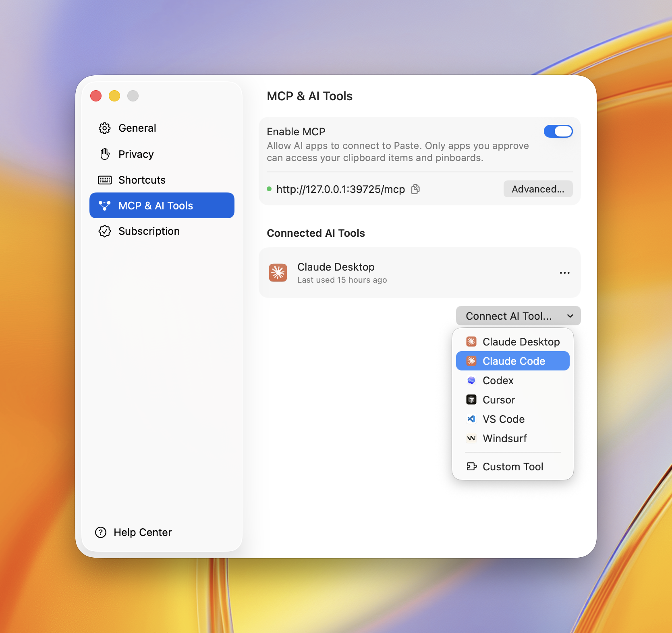Screen dimensions: 672x633
Task: Select Codex from the tool list
Action: (x=512, y=380)
